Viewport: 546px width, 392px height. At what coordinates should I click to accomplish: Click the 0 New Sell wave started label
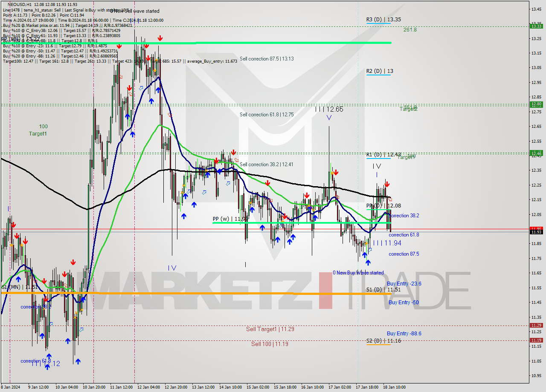pyautogui.click(x=135, y=11)
